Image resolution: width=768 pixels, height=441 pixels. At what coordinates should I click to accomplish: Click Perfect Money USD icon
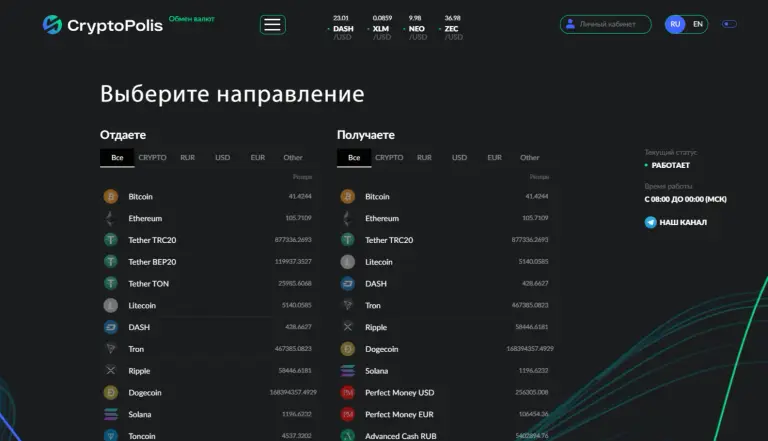[x=348, y=392]
